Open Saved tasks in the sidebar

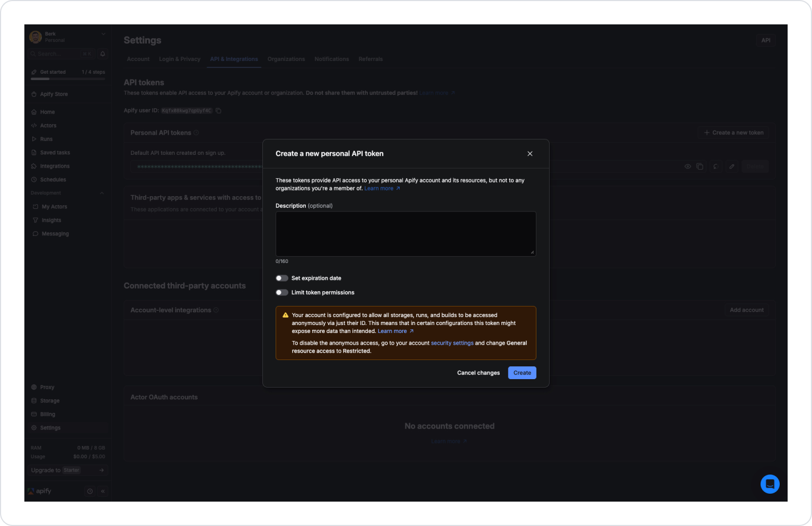pyautogui.click(x=55, y=153)
